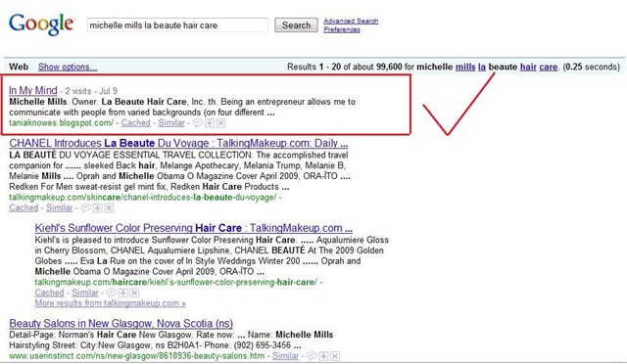Remove the In My Mind result
Viewport: 627px width, 364px height.
220,123
